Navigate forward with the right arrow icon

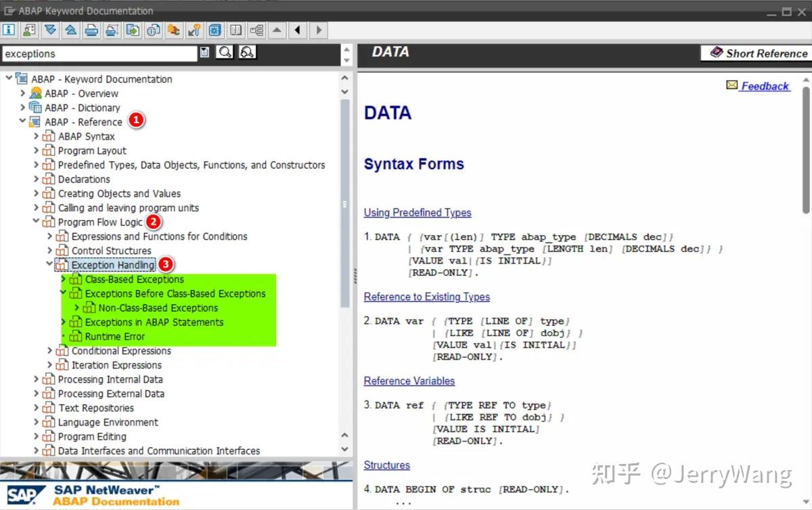coord(318,30)
